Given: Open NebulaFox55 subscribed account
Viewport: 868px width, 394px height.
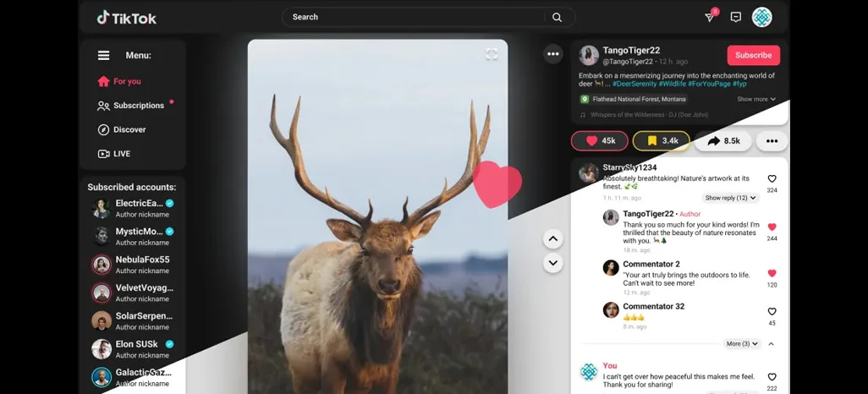Looking at the screenshot, I should [133, 265].
